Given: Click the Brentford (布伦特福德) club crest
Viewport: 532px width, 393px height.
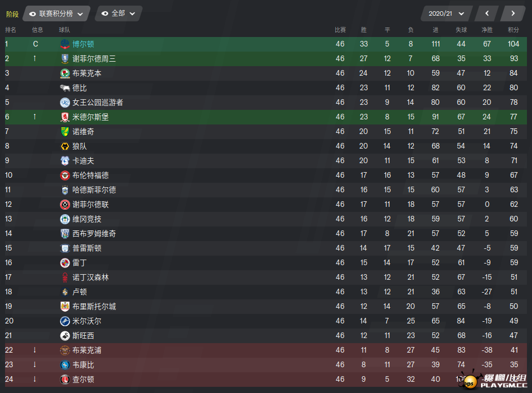Looking at the screenshot, I should (x=65, y=175).
